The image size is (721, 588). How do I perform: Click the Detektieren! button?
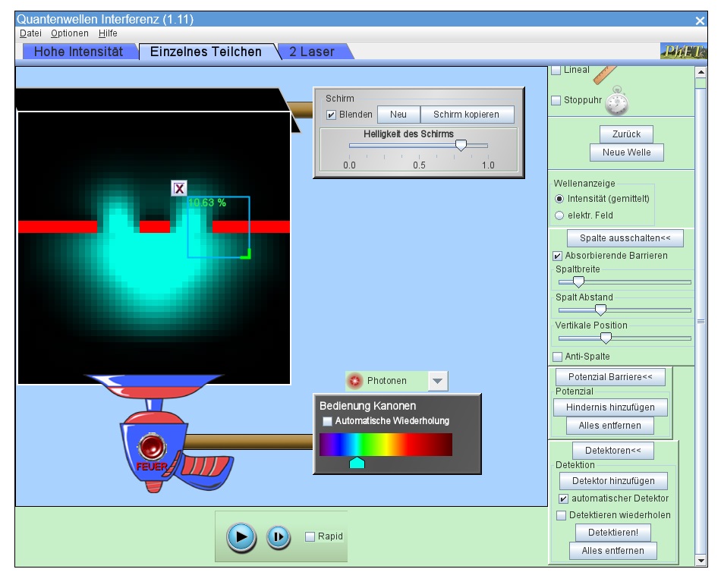point(613,533)
